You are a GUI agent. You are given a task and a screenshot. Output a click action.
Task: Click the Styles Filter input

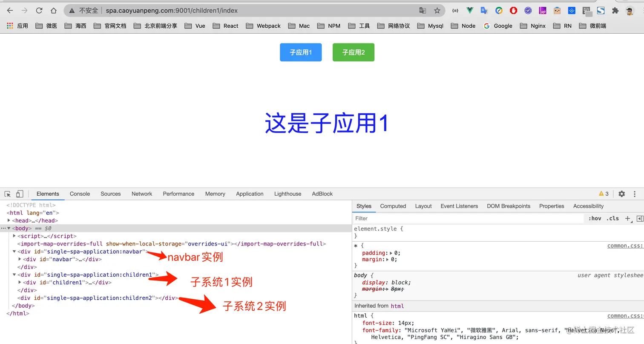[x=469, y=218]
